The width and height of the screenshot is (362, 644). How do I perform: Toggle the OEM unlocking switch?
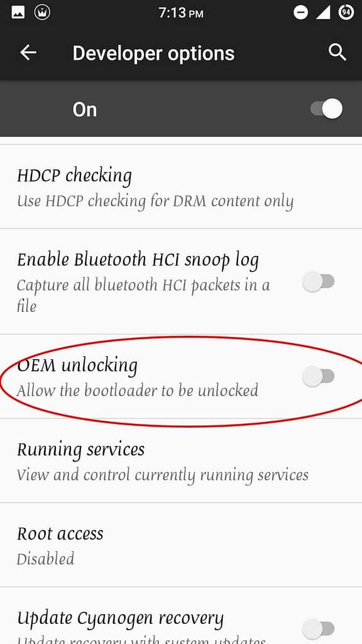point(319,377)
